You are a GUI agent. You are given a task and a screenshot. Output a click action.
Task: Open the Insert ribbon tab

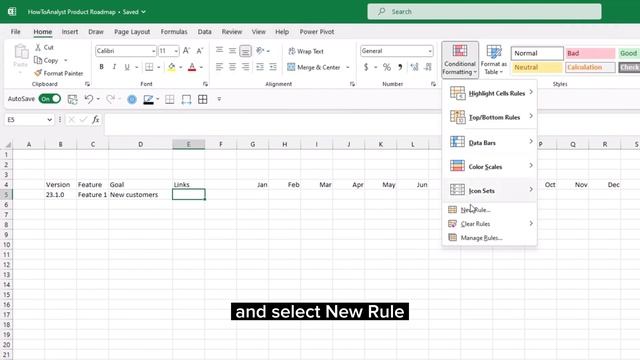pyautogui.click(x=70, y=32)
